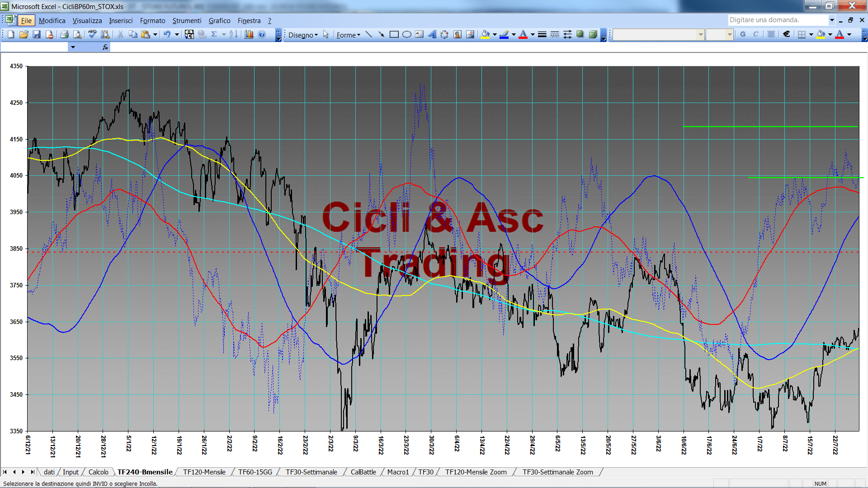Viewport: 868px width, 488px height.
Task: Open the font name combo box
Action: click(x=658, y=34)
